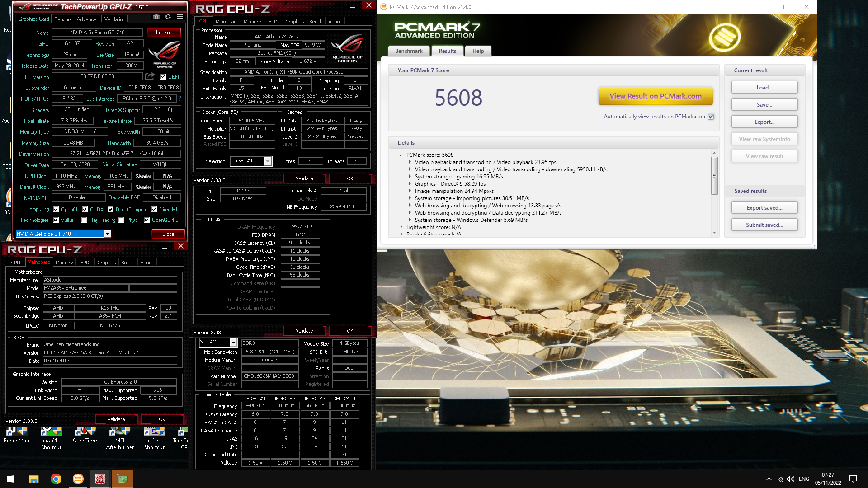Select the Bench tab in the top CPU-Z window
This screenshot has height=488, width=868.
tap(316, 22)
